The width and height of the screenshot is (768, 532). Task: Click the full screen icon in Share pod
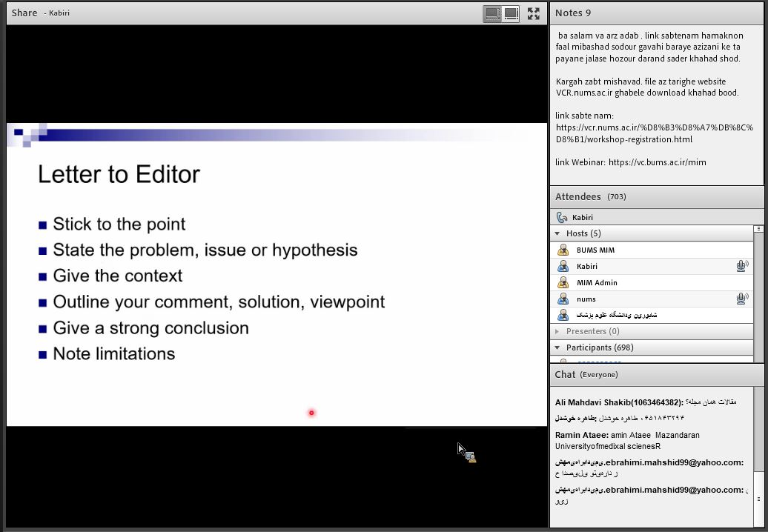click(x=534, y=13)
